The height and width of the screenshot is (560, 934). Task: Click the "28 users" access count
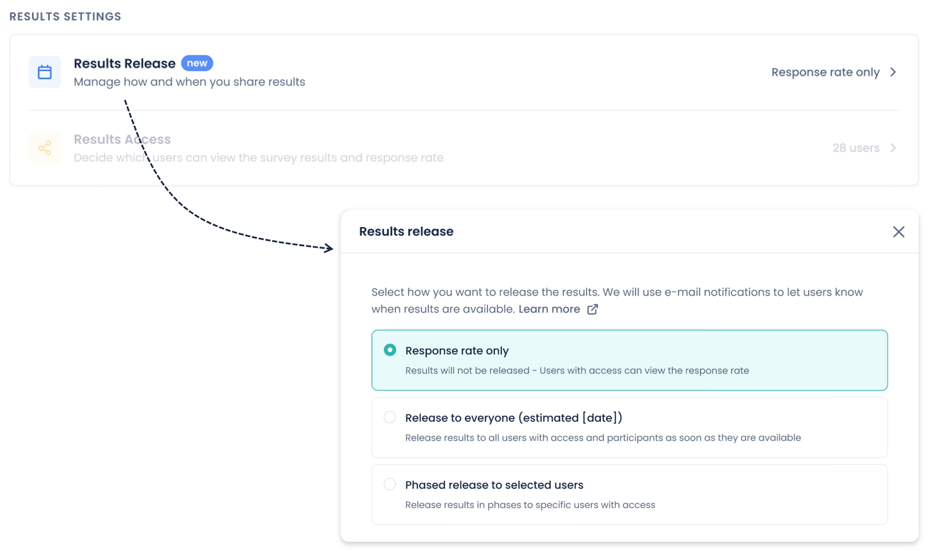click(x=855, y=148)
